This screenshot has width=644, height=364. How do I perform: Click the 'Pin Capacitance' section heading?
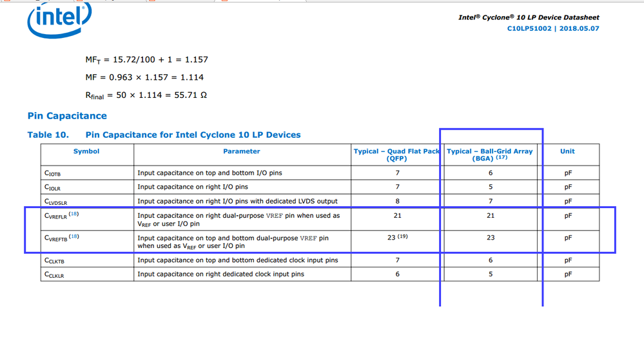(67, 116)
